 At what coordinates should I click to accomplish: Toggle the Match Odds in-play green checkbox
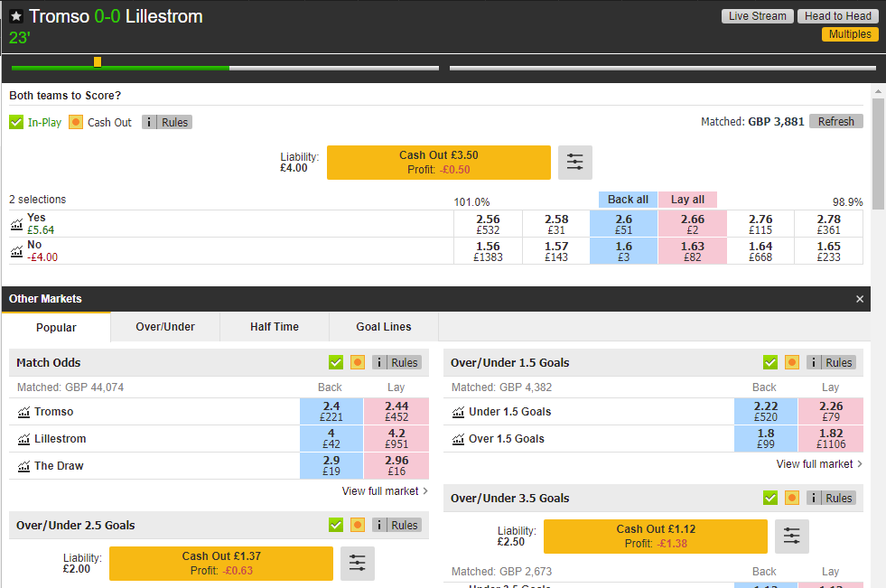(x=336, y=362)
